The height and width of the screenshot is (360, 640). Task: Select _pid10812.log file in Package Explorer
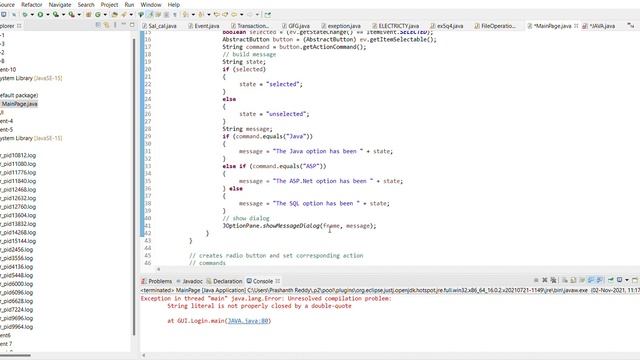click(18, 156)
